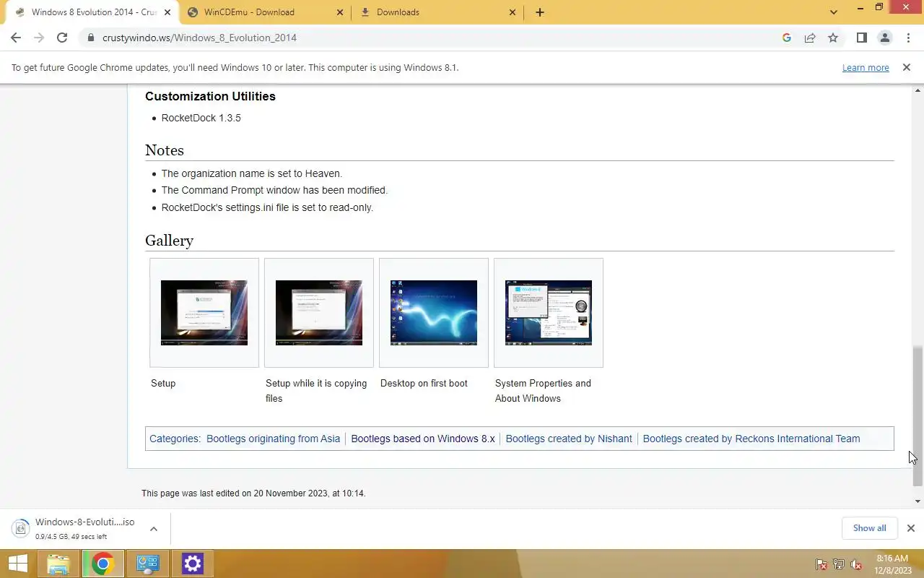Click the RocketDock's settings.ini read-only note
This screenshot has height=578, width=924.
pos(267,207)
